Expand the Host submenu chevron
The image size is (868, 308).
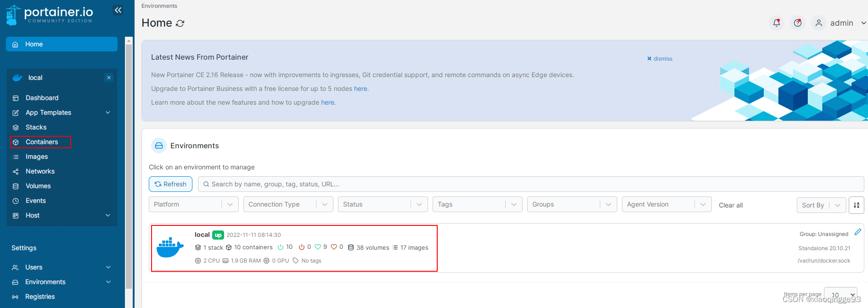click(108, 215)
